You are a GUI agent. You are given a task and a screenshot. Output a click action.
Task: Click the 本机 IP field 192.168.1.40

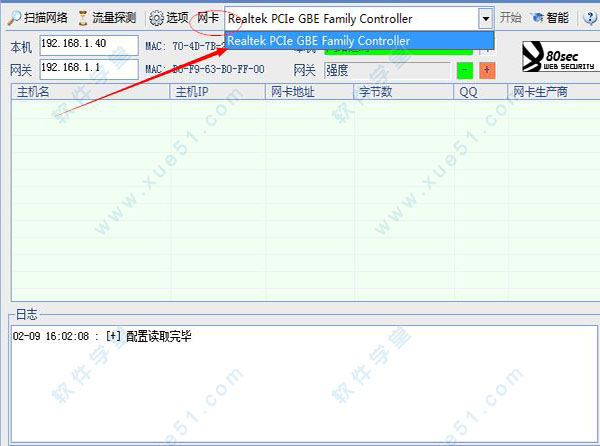(89, 45)
